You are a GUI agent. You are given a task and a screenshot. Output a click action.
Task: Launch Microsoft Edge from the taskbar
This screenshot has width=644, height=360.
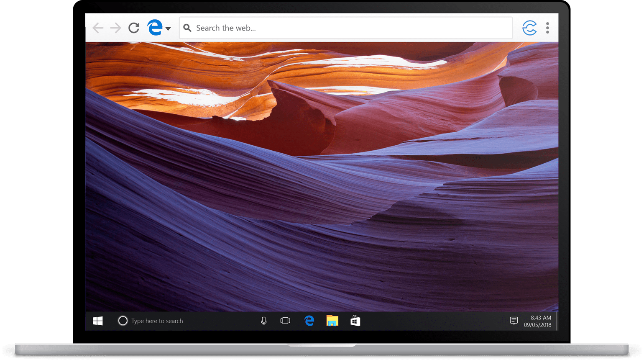[309, 321]
